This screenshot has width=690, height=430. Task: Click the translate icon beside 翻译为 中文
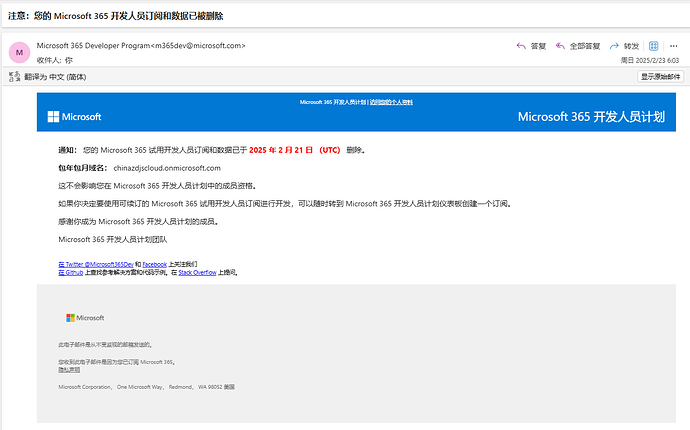click(x=15, y=77)
